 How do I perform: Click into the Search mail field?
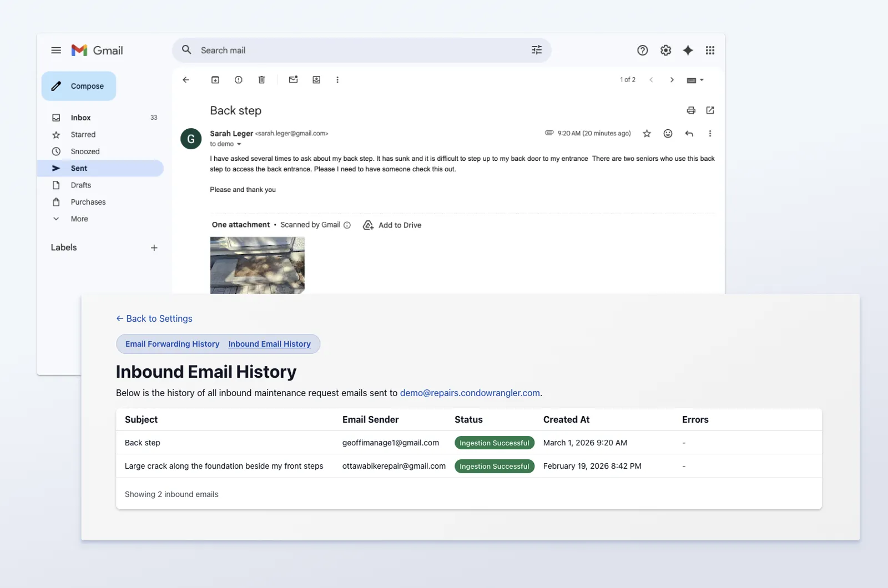361,50
